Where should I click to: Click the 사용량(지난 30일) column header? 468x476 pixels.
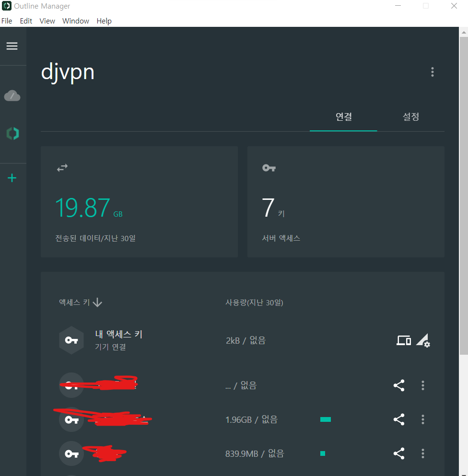pos(254,302)
